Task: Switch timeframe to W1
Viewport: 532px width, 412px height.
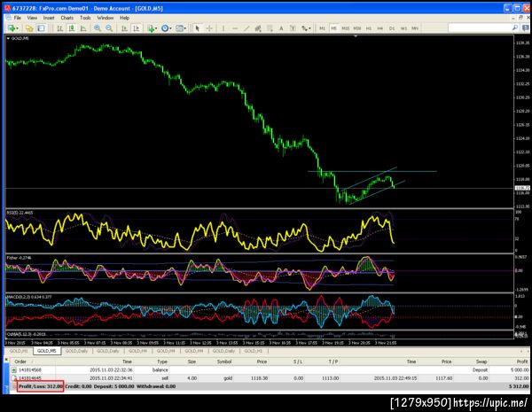Action: point(403,28)
